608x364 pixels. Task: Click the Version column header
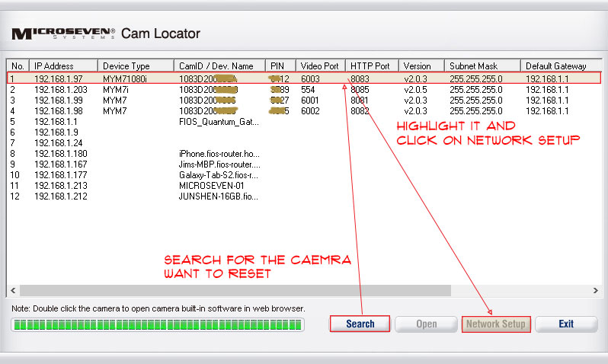[x=421, y=65]
